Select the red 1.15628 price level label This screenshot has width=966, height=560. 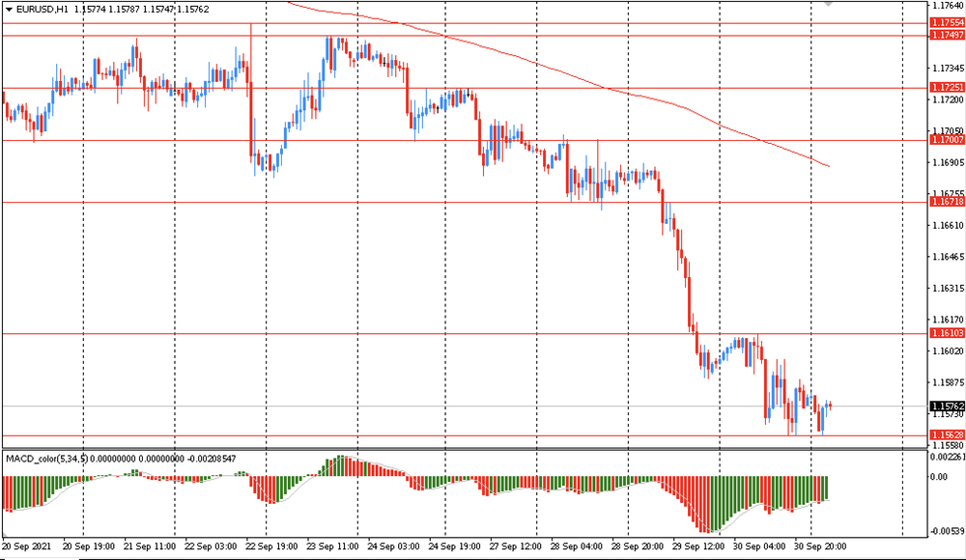pyautogui.click(x=948, y=434)
